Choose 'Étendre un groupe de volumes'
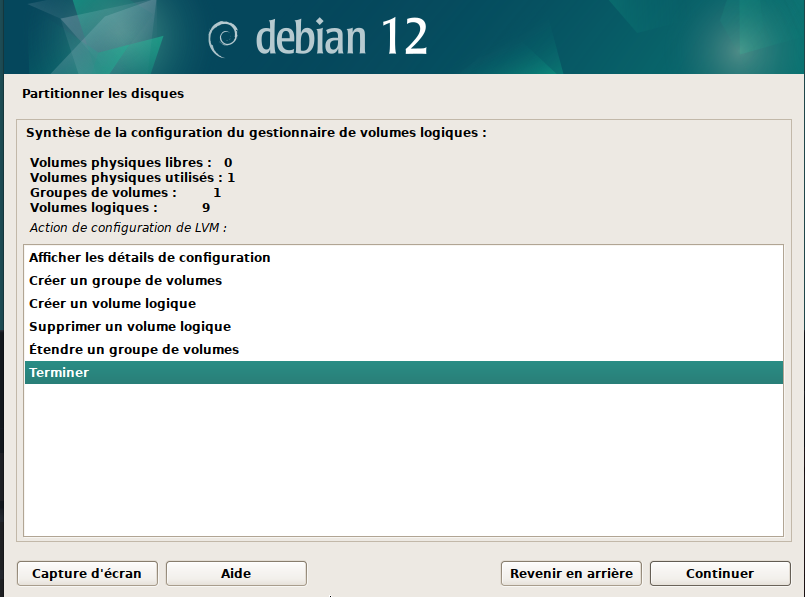Screen dimensions: 805x597 click(404, 350)
